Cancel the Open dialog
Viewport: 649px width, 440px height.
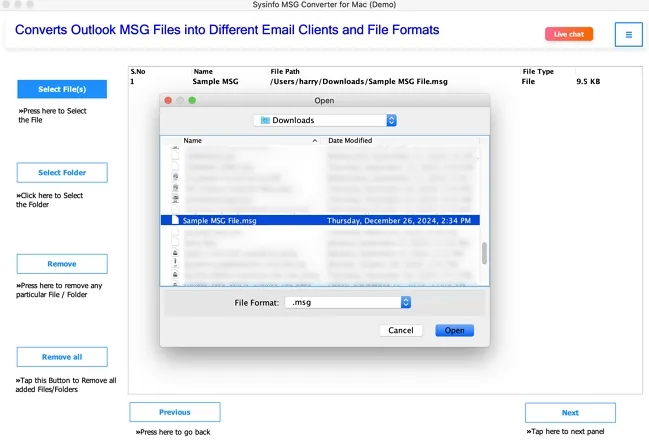coord(401,330)
